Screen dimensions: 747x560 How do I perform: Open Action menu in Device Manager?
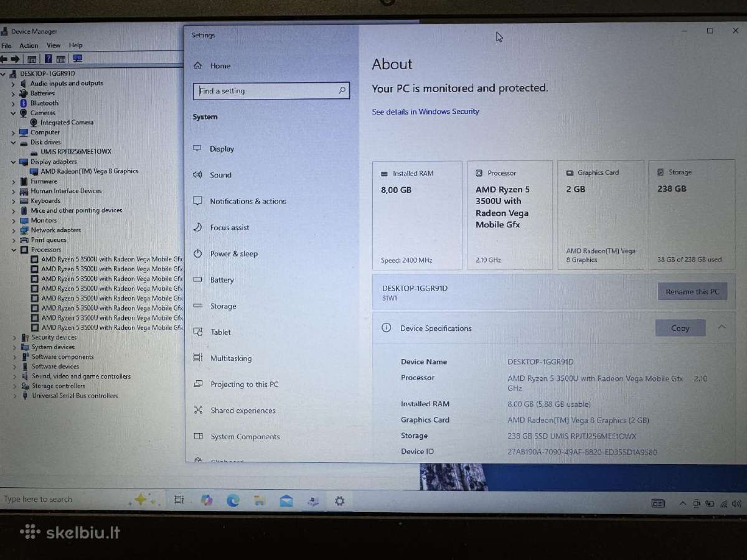coord(29,45)
